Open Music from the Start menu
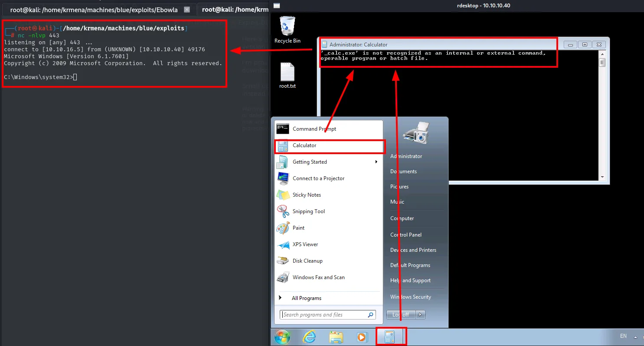The height and width of the screenshot is (346, 644). pos(397,202)
